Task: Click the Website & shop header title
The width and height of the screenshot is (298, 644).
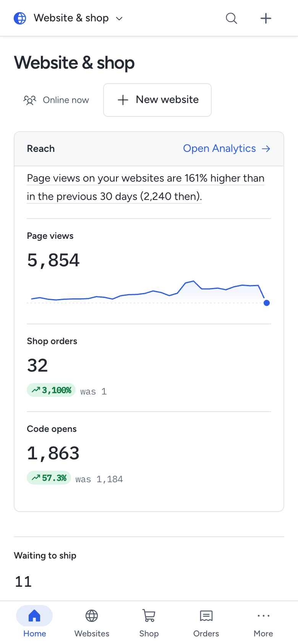Action: click(71, 18)
